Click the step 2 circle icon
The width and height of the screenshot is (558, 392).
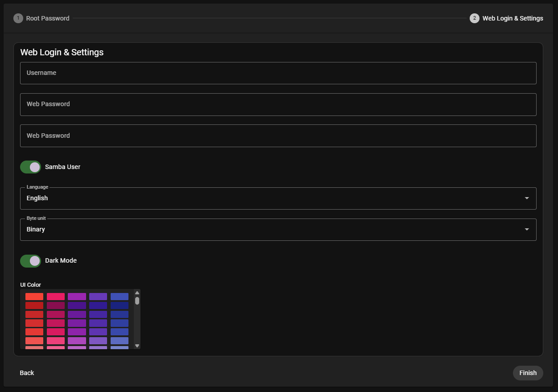(474, 18)
